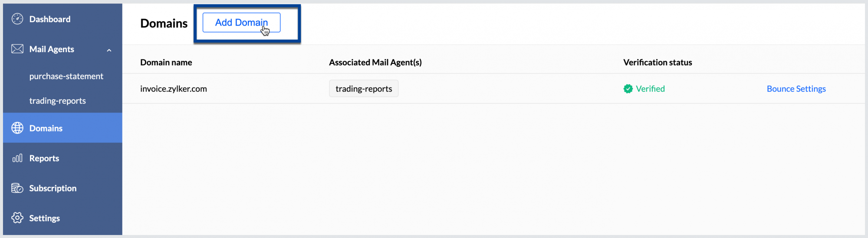
Task: Open the Reports menu item
Action: pos(44,159)
